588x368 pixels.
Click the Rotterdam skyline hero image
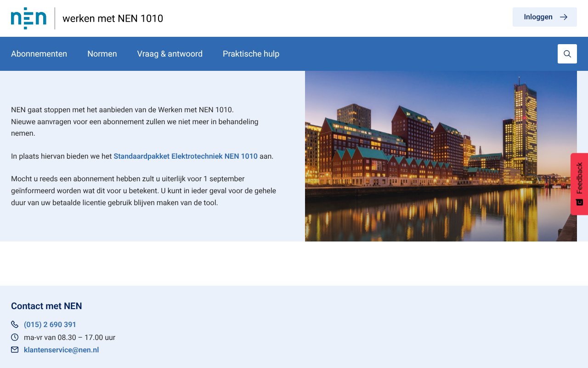[x=441, y=156]
